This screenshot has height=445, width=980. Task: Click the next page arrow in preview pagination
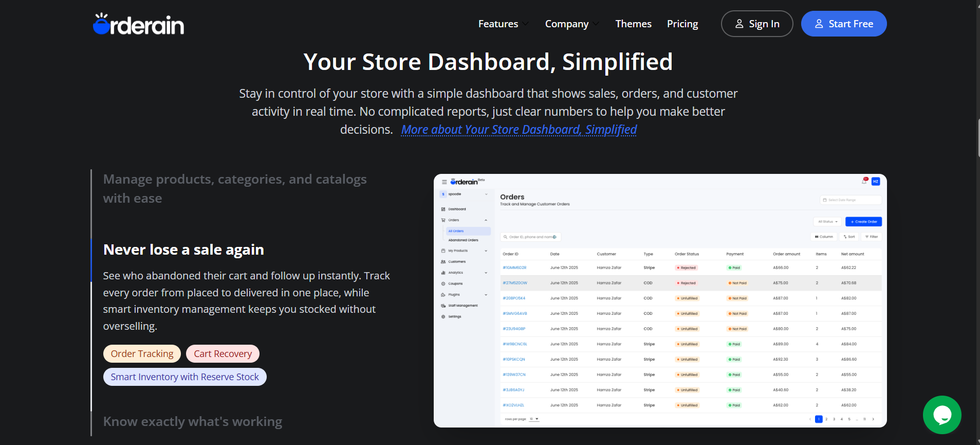[873, 419]
